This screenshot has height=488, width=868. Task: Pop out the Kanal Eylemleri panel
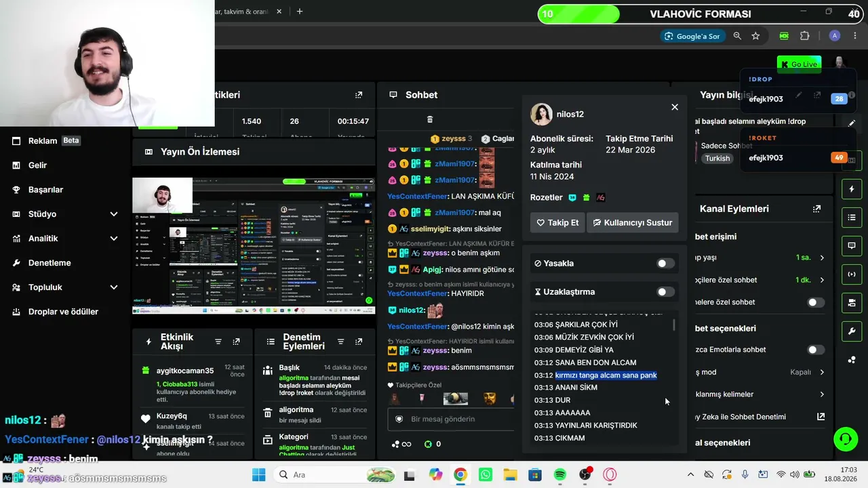pos(816,209)
